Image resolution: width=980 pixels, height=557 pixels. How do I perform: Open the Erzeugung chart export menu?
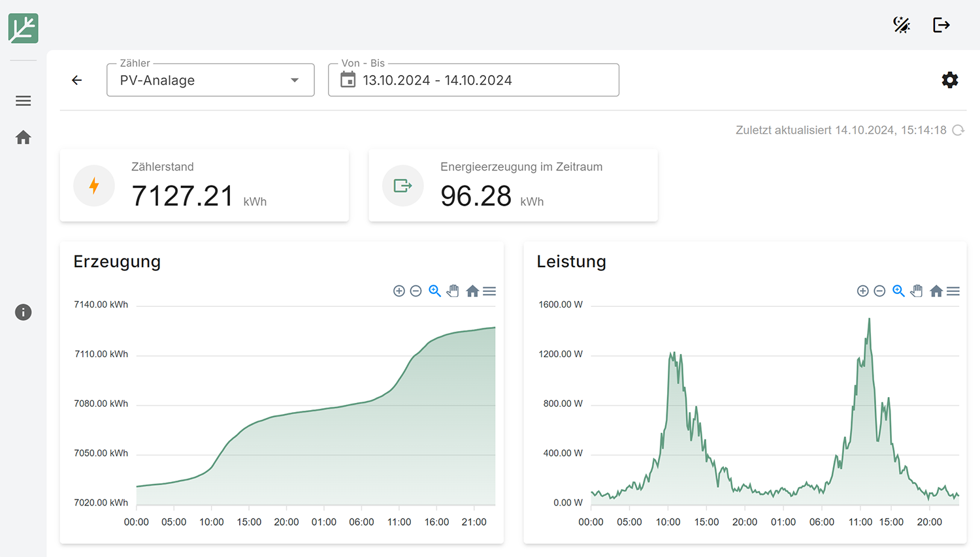pos(489,291)
